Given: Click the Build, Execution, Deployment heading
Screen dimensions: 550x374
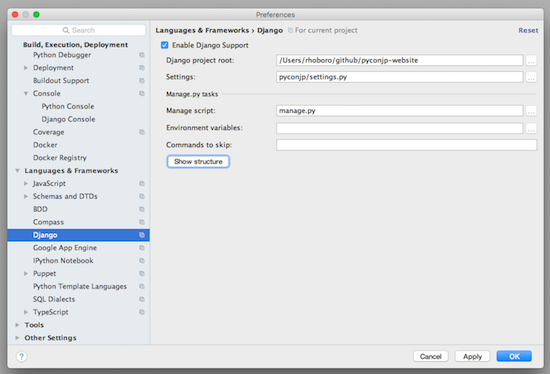Looking at the screenshot, I should [75, 45].
